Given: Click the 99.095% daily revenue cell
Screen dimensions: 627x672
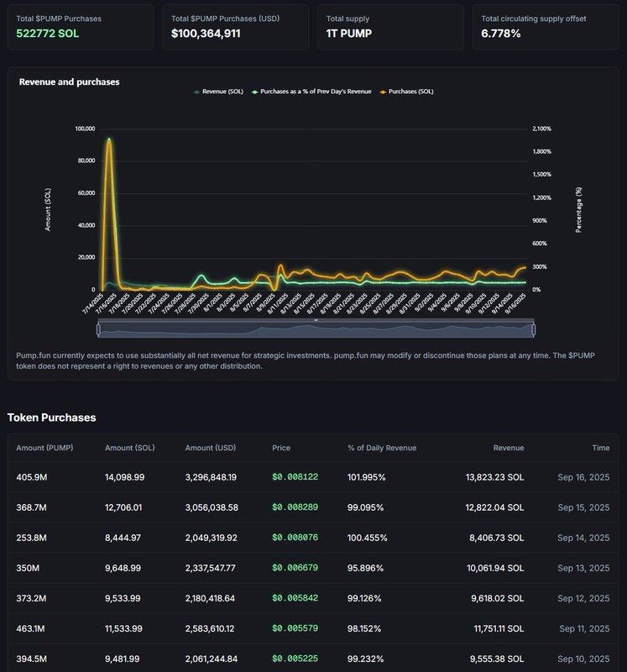Looking at the screenshot, I should coord(365,507).
